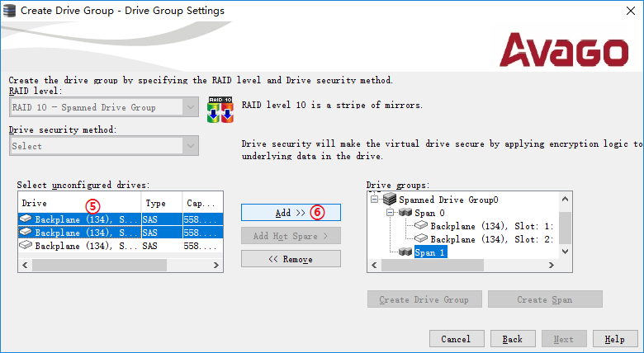This screenshot has width=644, height=353.
Task: Click the Add >> button
Action: pos(291,212)
